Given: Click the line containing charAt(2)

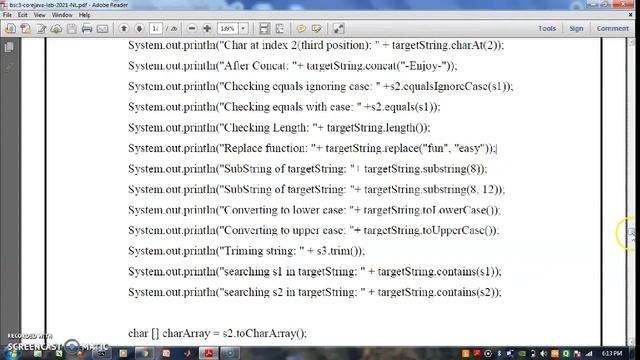Looking at the screenshot, I should pyautogui.click(x=316, y=45).
